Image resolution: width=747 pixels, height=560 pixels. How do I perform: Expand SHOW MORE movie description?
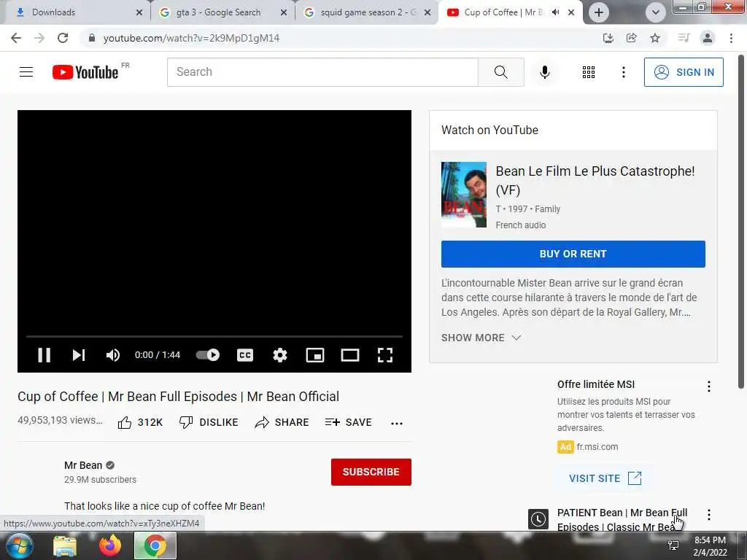(481, 338)
